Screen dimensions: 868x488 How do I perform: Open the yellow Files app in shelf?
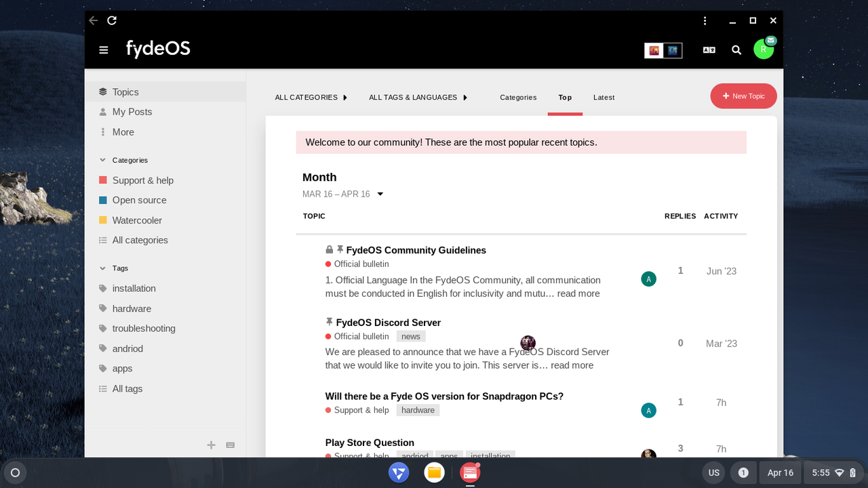(x=435, y=472)
